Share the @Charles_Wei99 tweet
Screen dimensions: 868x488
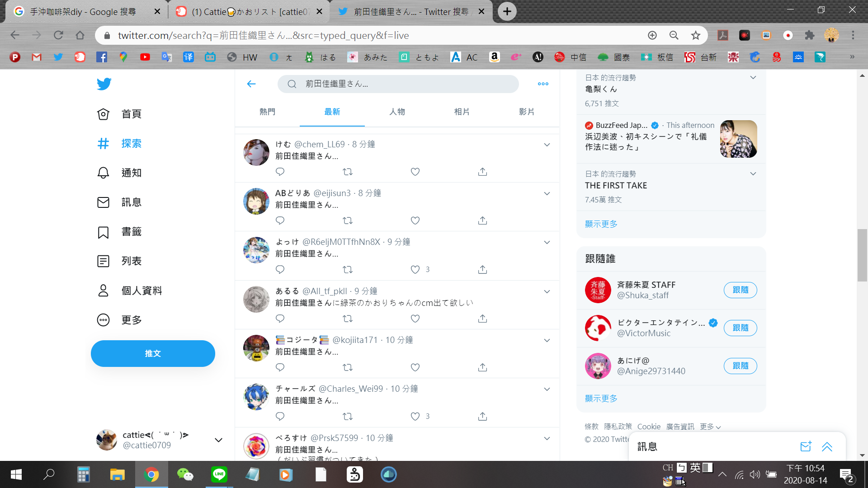coord(482,416)
